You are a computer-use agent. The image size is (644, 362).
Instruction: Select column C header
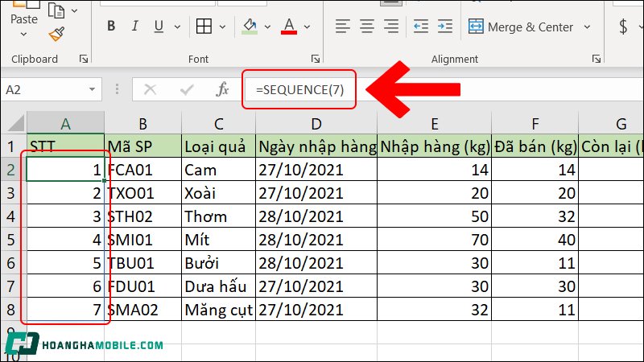(x=218, y=123)
